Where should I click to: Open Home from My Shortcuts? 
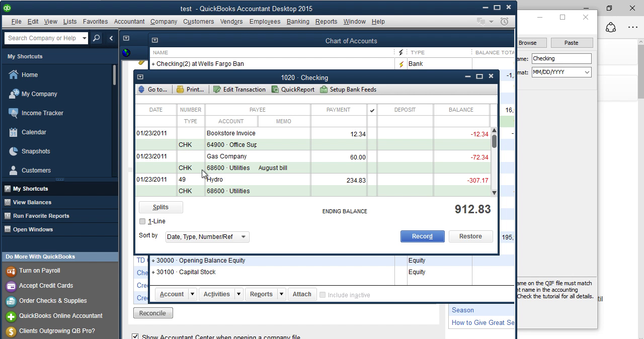29,75
